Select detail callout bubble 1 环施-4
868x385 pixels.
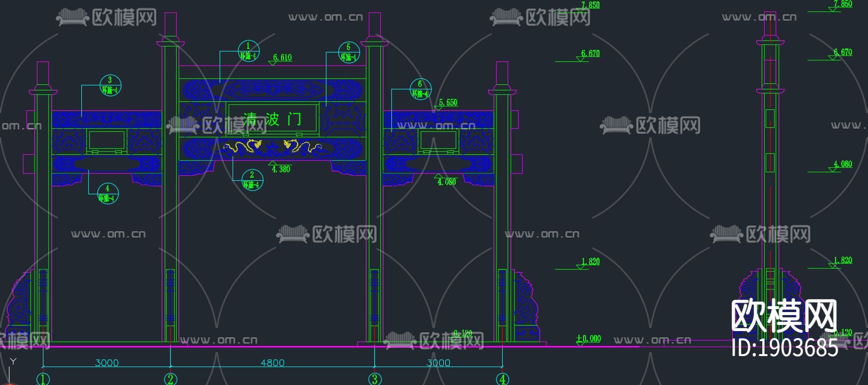248,51
